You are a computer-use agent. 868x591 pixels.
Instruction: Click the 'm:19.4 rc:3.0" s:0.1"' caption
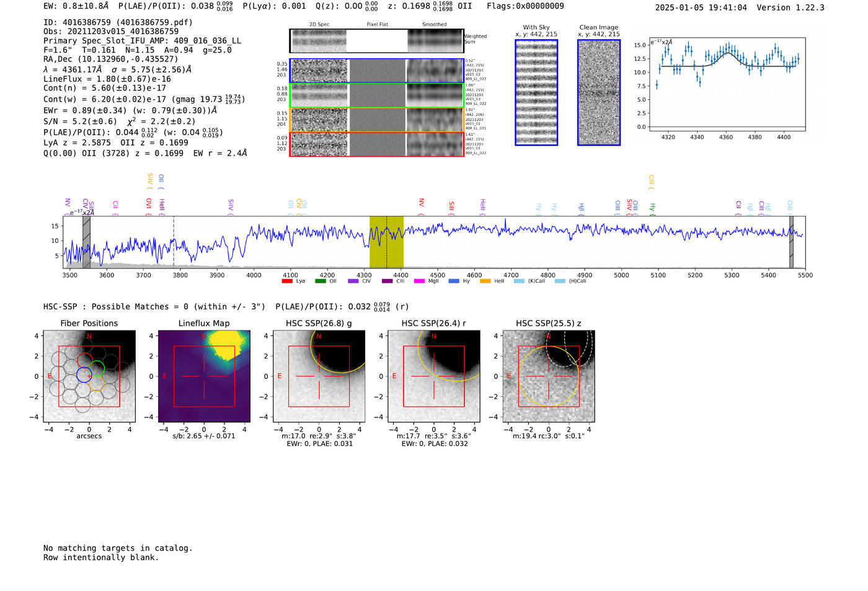549,436
